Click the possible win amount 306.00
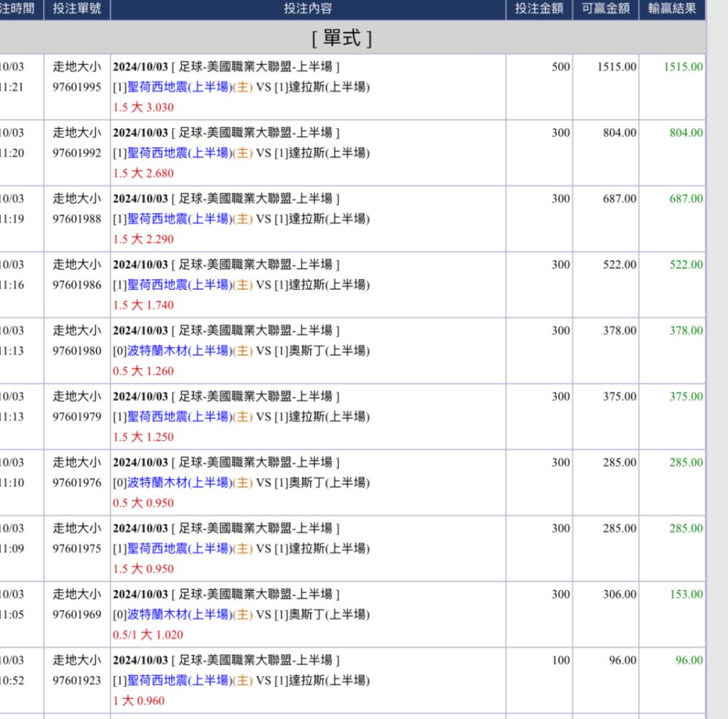This screenshot has height=719, width=728. [619, 594]
